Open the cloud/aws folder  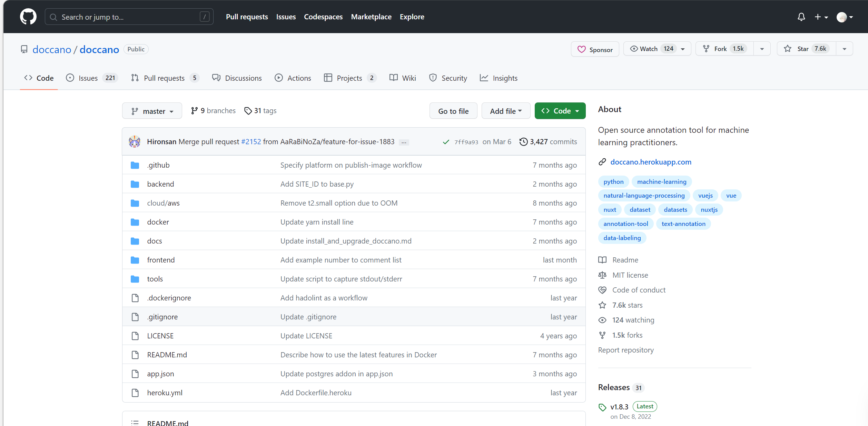tap(164, 203)
